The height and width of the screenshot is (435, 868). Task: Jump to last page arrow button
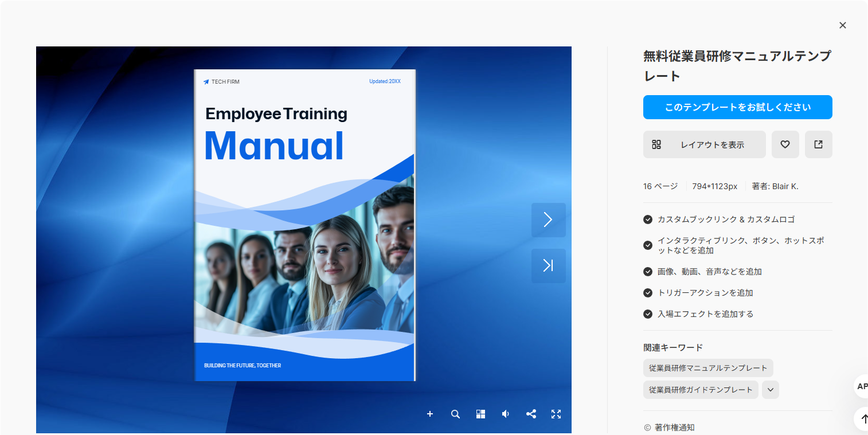(549, 266)
